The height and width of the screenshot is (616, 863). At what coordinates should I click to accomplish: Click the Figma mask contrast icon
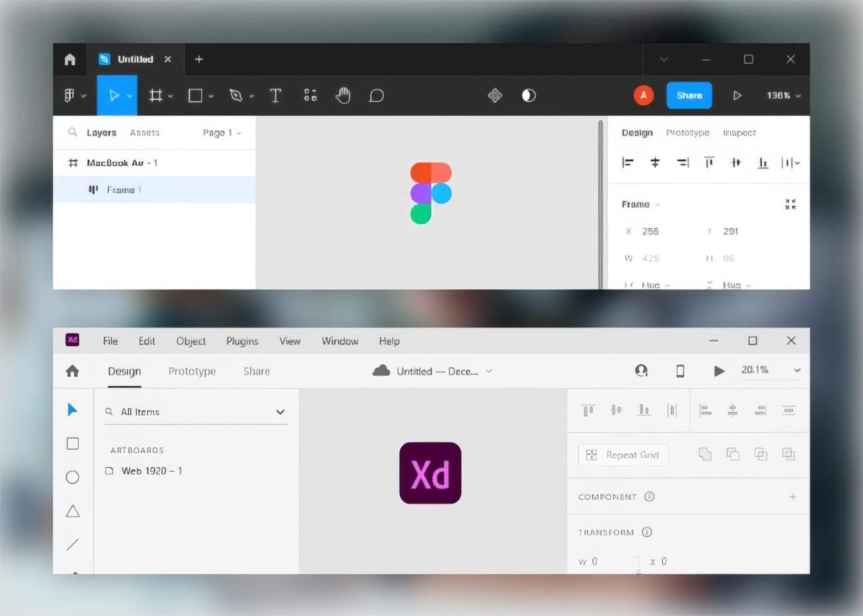point(529,96)
